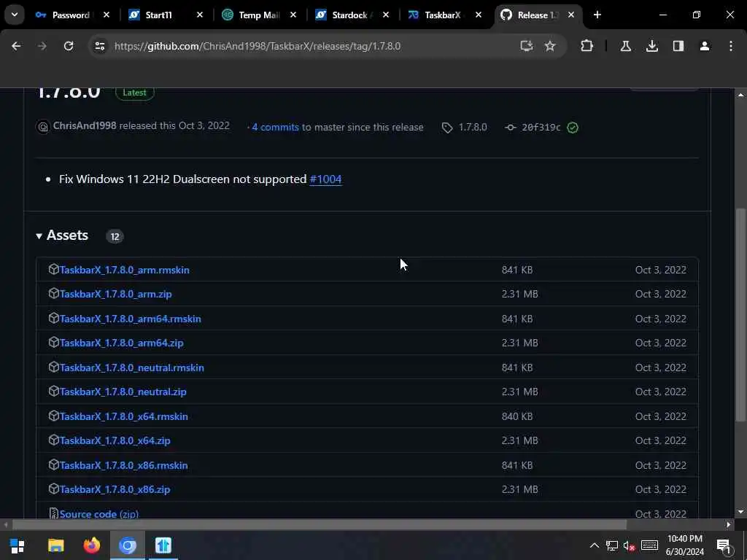Close the Start11 tab
The width and height of the screenshot is (747, 560).
200,15
